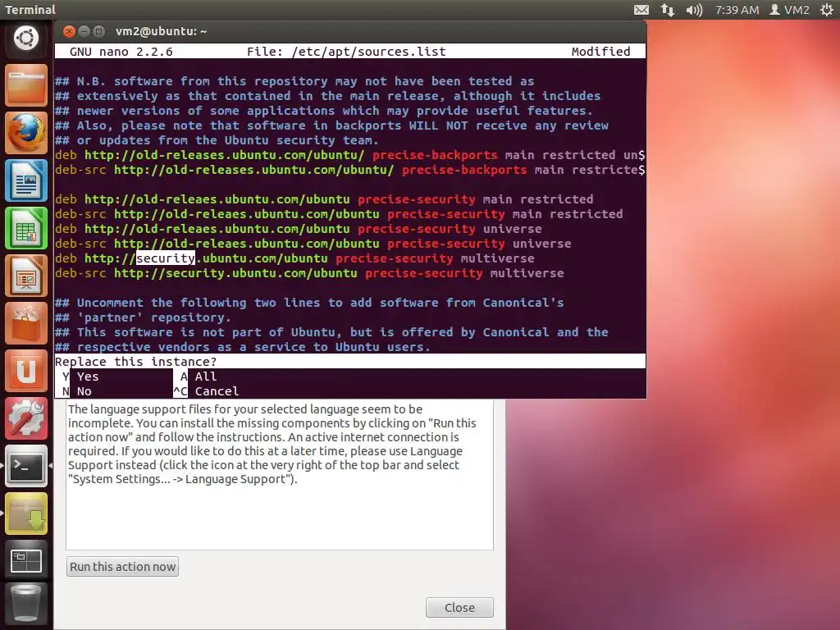Click the deb-src precise-backports line
The height and width of the screenshot is (630, 840).
click(349, 170)
